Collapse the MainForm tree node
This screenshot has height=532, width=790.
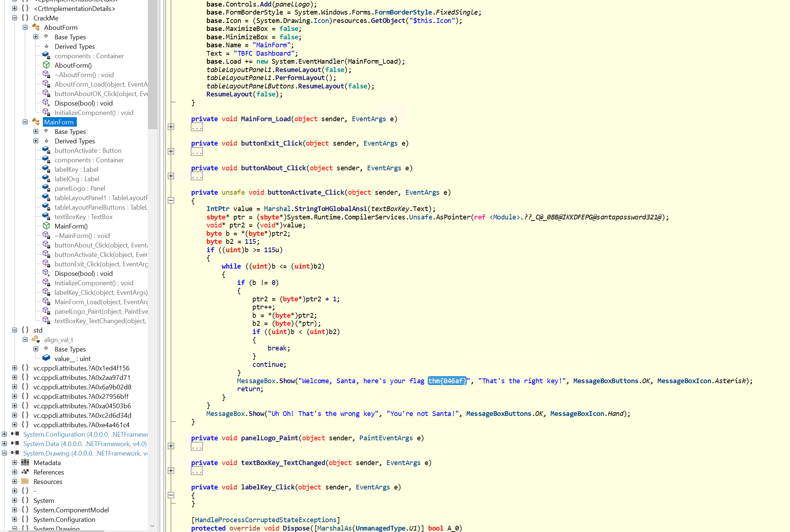coord(25,122)
